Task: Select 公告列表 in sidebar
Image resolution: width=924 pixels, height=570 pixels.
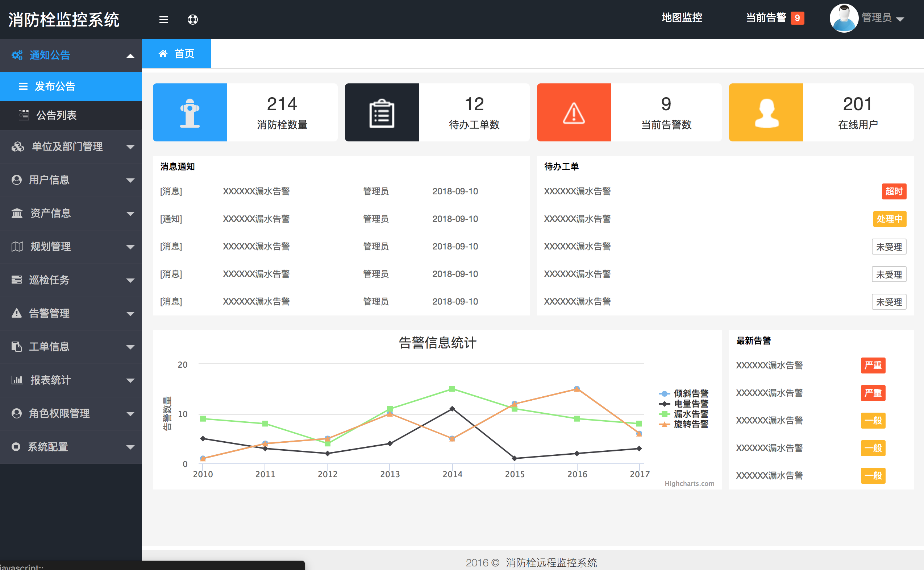Action: (56, 115)
